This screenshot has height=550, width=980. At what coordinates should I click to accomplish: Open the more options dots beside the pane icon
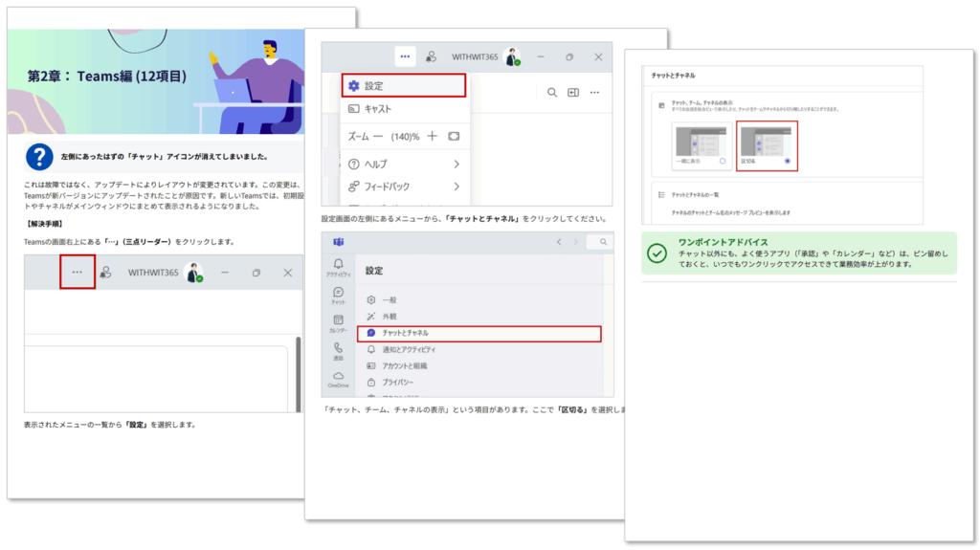pos(594,93)
